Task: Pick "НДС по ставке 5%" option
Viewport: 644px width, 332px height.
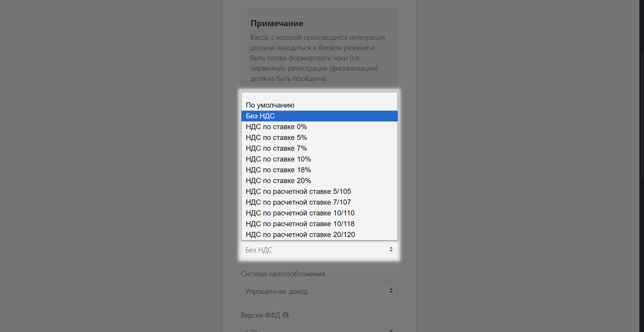Action: tap(276, 138)
